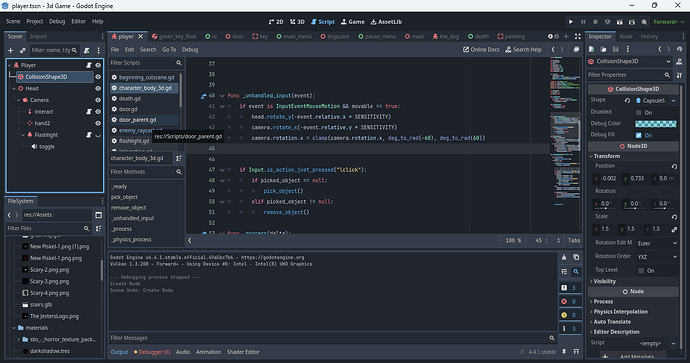Toggle the Top Level checkbox
This screenshot has width=690, height=363.
[641, 271]
